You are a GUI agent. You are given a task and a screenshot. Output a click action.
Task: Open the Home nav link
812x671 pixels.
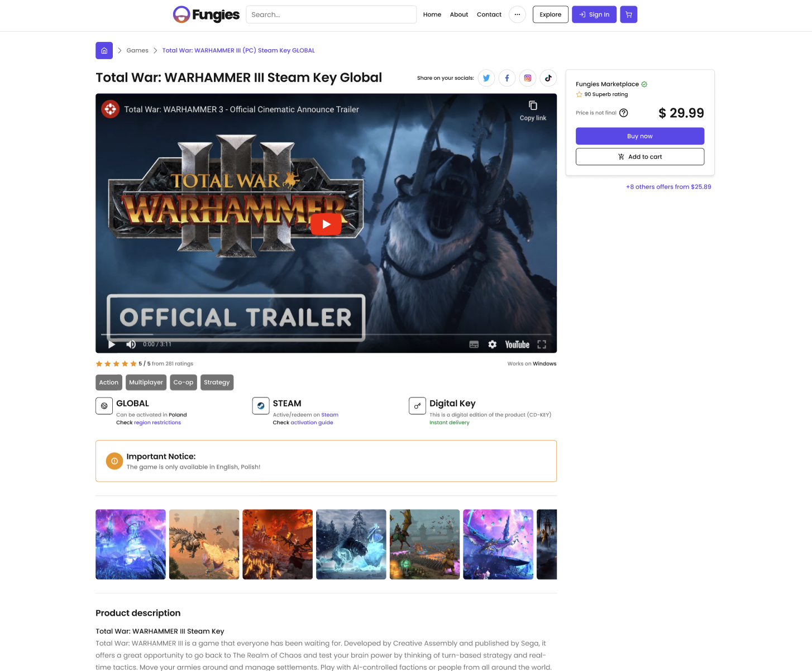pyautogui.click(x=432, y=15)
